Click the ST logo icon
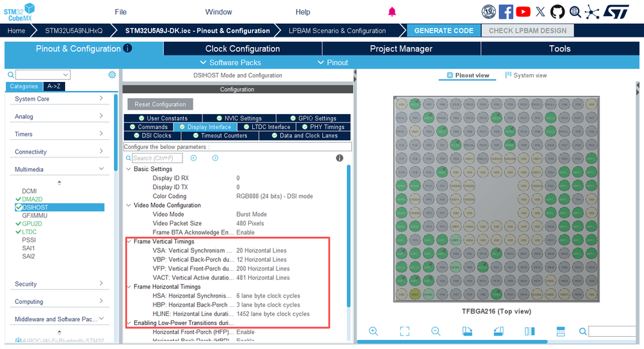This screenshot has width=644, height=349. [x=616, y=12]
